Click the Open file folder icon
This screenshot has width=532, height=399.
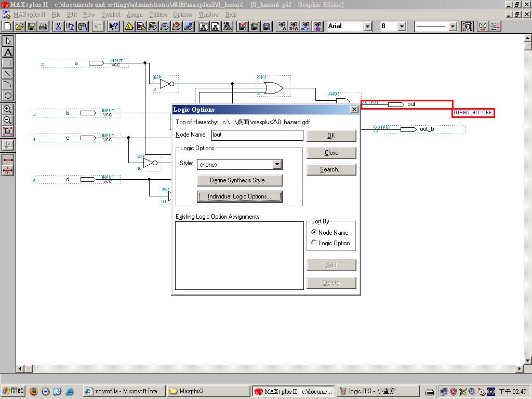20,26
